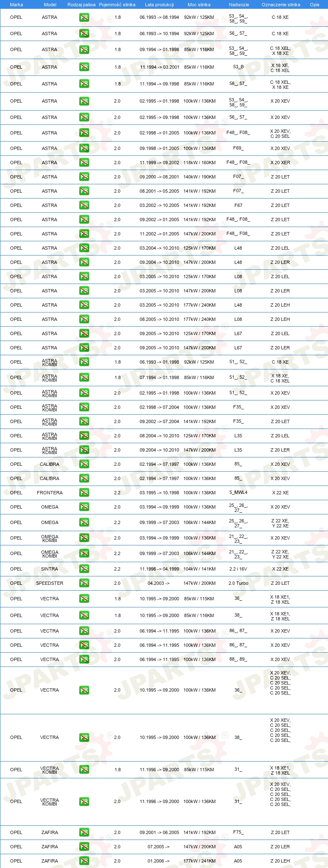Viewport: 328px width, 868px height.
Task: Click fuel icon in the Vectra Kombi 1.8 row
Action: coord(84,770)
